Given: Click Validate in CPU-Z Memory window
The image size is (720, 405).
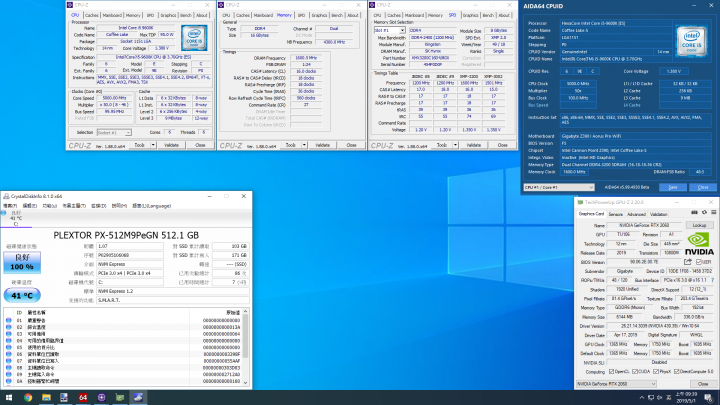Looking at the screenshot, I should (x=322, y=145).
